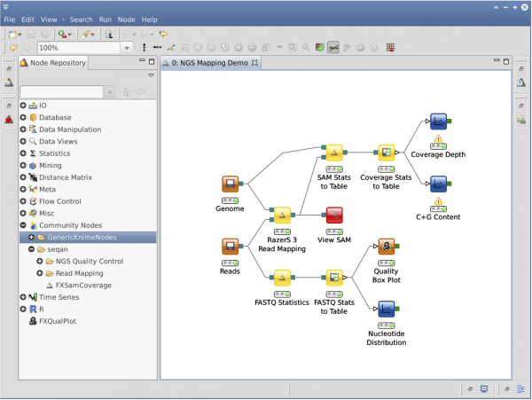Image resolution: width=532 pixels, height=400 pixels.
Task: Click the Quality Box Plot node
Action: [386, 247]
